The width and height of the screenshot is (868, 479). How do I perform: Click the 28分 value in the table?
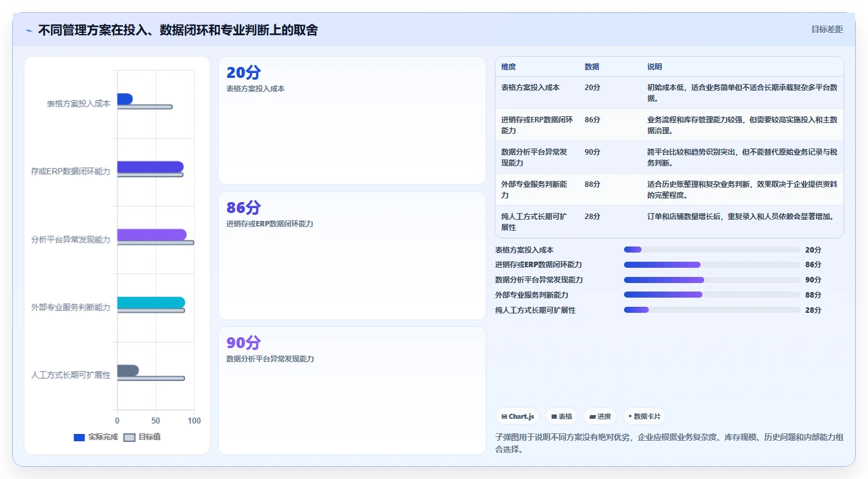592,217
